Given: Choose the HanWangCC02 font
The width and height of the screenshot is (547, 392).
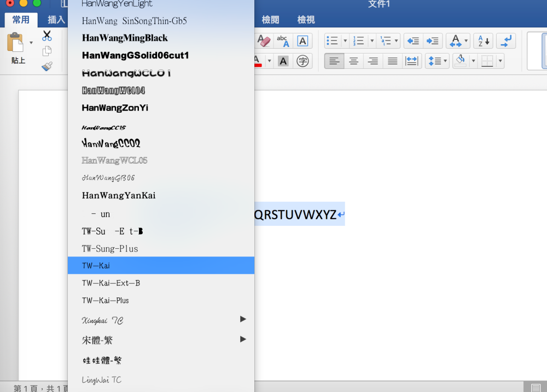Looking at the screenshot, I should click(161, 143).
